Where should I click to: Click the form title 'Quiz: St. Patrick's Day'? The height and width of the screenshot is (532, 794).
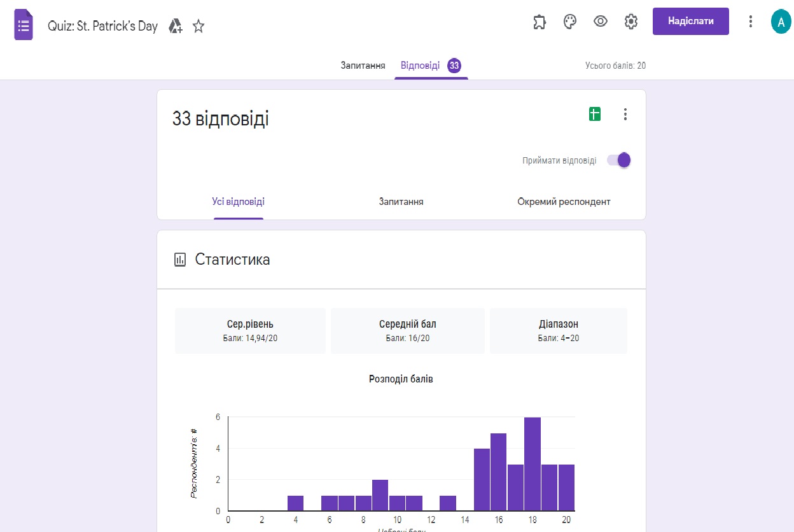pyautogui.click(x=102, y=27)
